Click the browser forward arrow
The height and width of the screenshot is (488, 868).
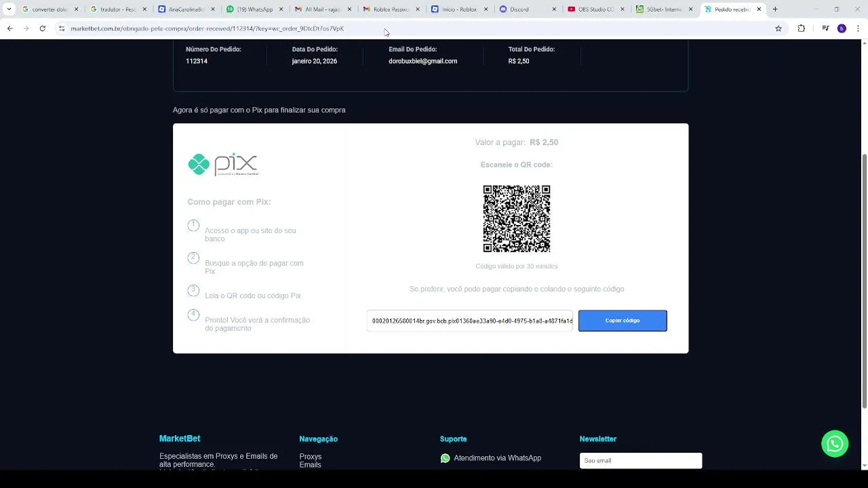pyautogui.click(x=26, y=28)
